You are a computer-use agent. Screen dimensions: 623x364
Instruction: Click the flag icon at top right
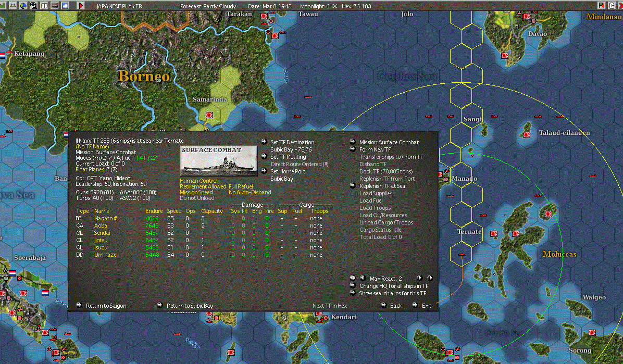click(601, 5)
